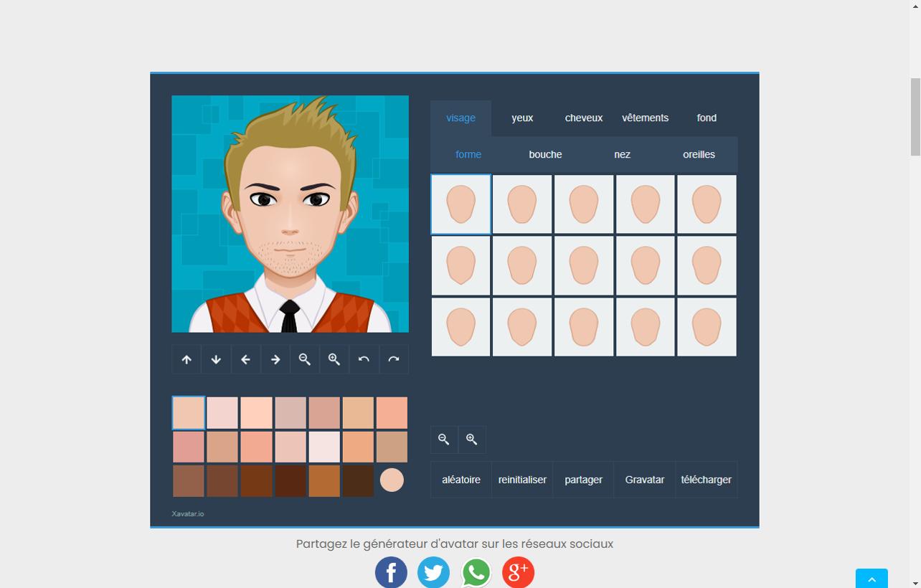Shift the avatar right with the right arrow
921x588 pixels.
(275, 359)
